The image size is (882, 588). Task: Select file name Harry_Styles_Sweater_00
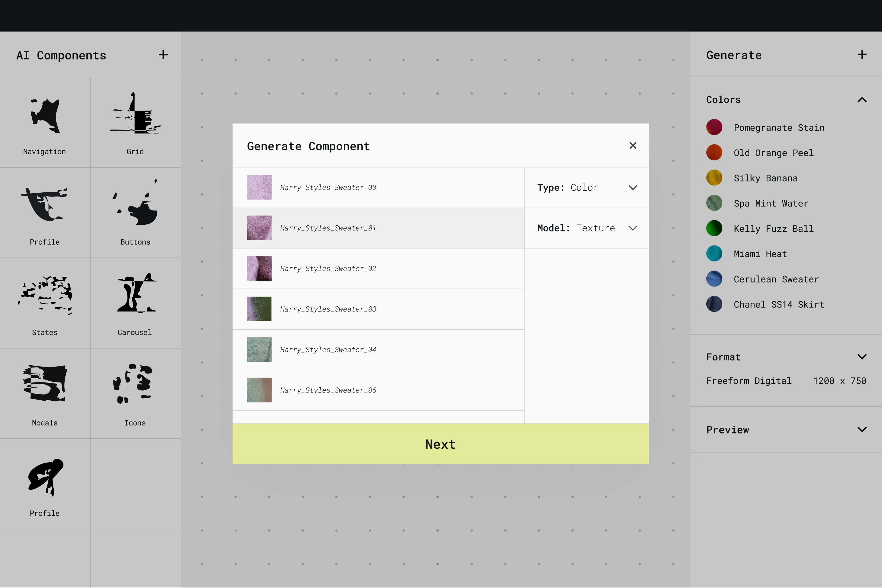tap(328, 187)
